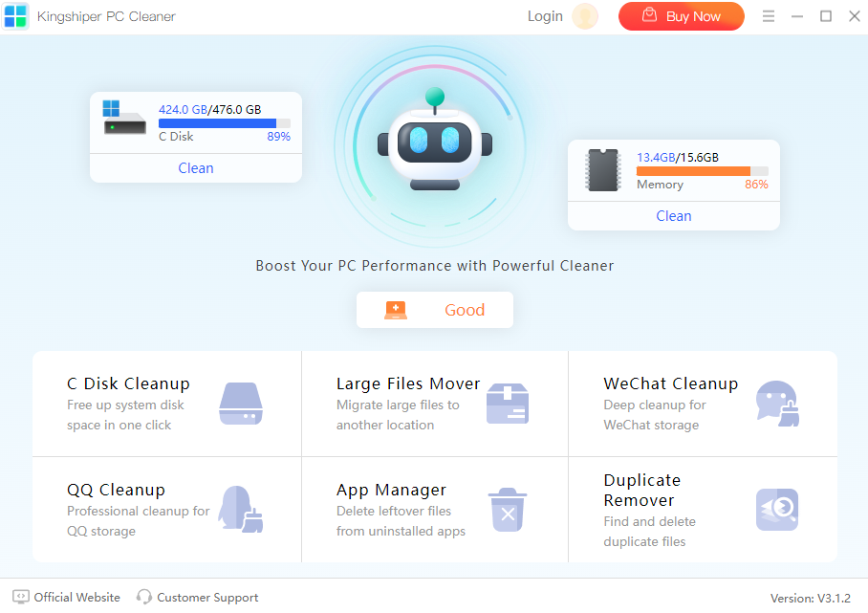Screen dimensions: 868x613
Task: Open Large Files Mover box icon
Action: coord(507,404)
